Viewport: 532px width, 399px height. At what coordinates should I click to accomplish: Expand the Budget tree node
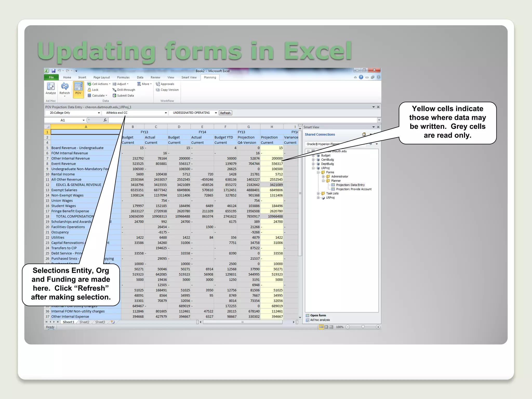coord(313,155)
